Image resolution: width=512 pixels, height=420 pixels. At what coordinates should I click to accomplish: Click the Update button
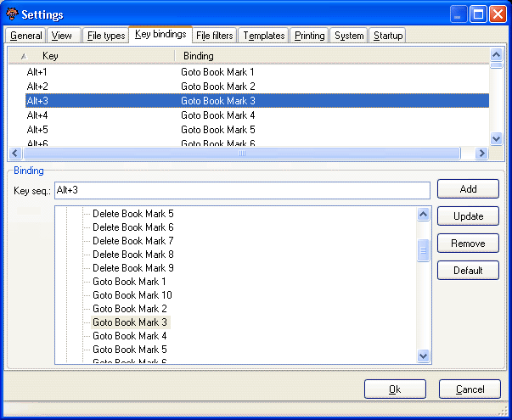point(468,216)
